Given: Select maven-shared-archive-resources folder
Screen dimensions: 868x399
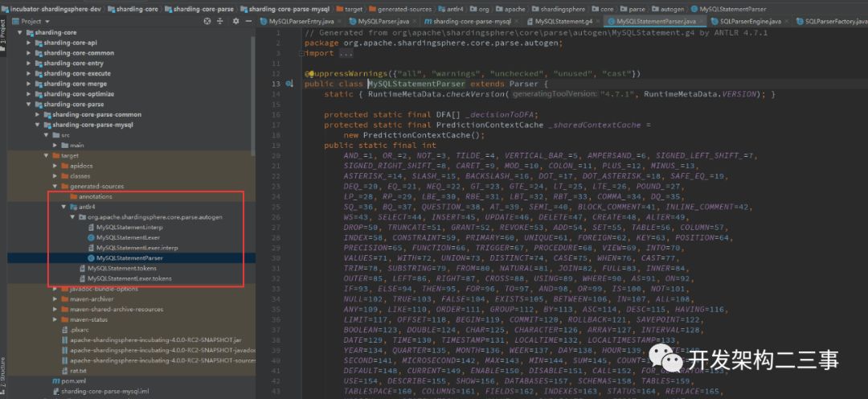Looking at the screenshot, I should point(117,309).
